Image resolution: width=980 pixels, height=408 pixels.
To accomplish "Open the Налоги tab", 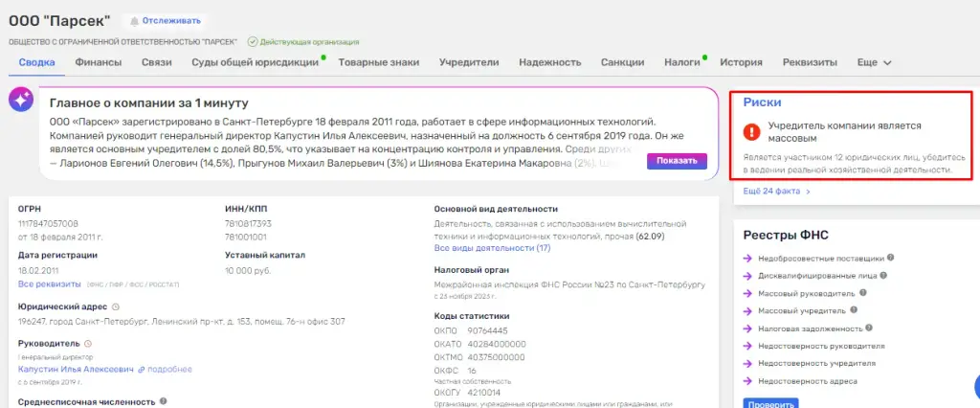I will pyautogui.click(x=681, y=62).
